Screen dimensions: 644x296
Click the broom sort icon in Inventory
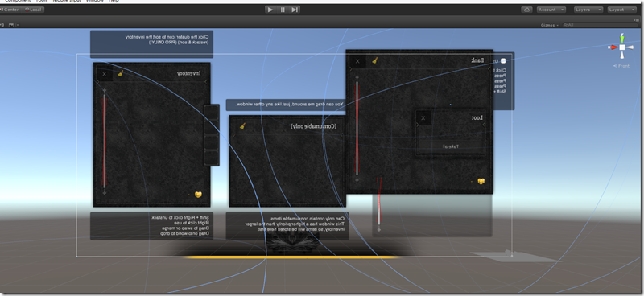click(120, 73)
